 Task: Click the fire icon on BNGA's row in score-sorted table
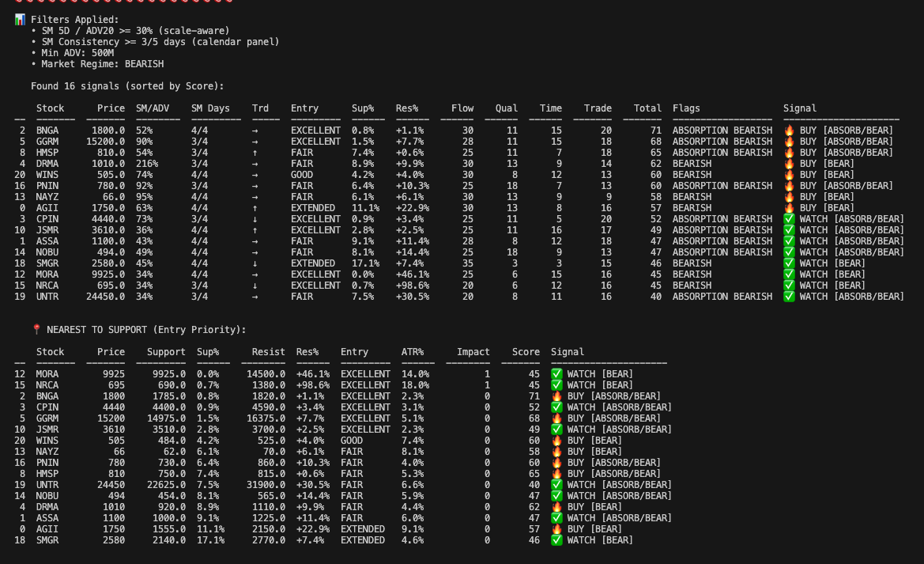(789, 131)
